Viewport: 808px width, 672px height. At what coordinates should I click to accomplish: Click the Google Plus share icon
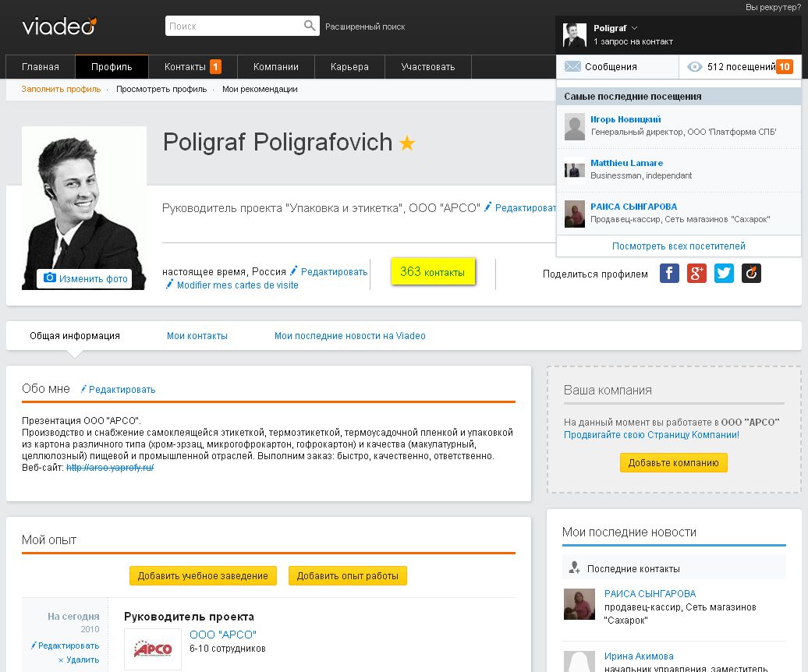coord(696,274)
